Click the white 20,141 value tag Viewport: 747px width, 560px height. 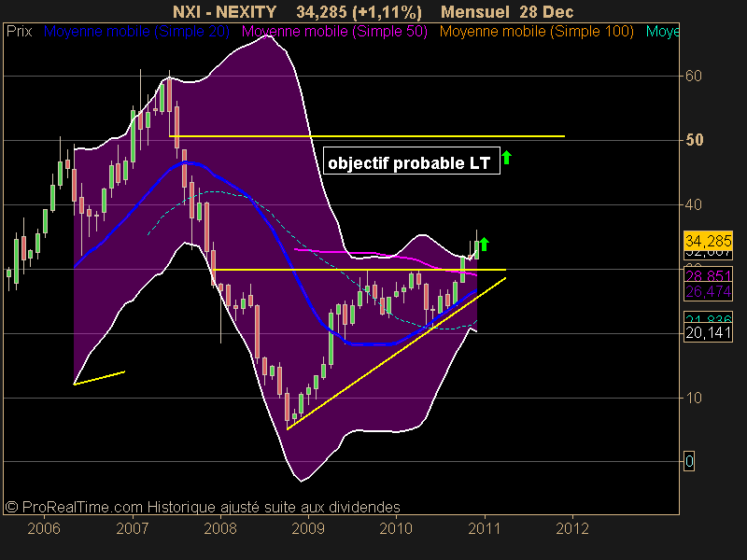[x=708, y=332]
